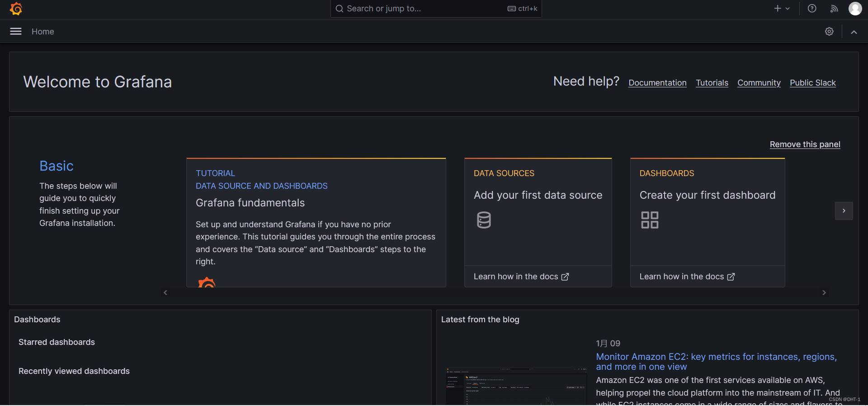Screen dimensions: 868x406
Task: Click the DATA SOURCES card label
Action: coord(504,173)
